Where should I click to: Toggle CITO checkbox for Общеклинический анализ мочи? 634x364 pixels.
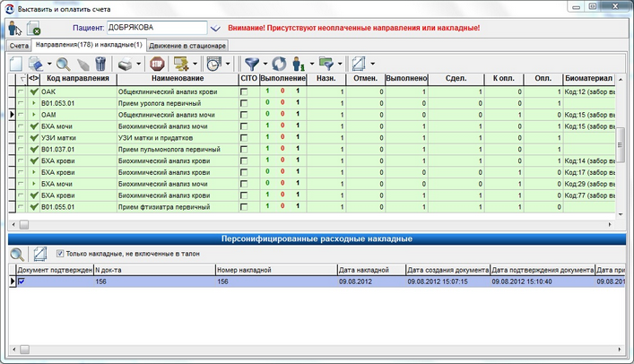point(244,115)
